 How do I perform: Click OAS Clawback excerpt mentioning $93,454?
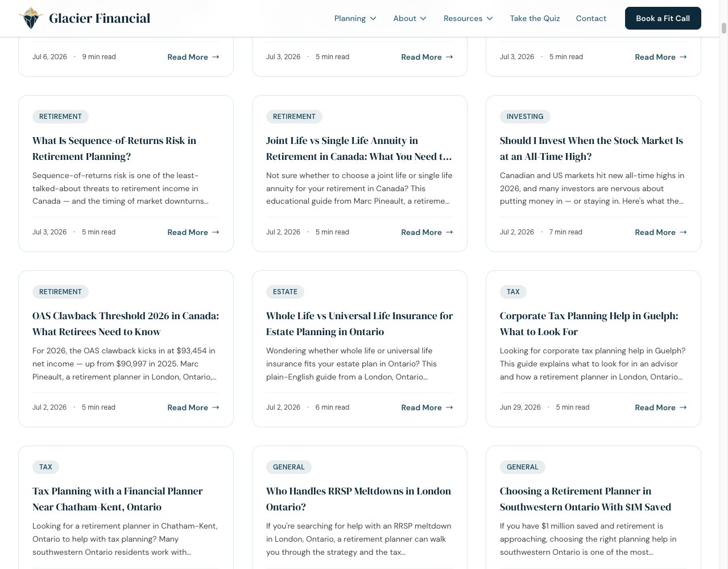point(125,364)
